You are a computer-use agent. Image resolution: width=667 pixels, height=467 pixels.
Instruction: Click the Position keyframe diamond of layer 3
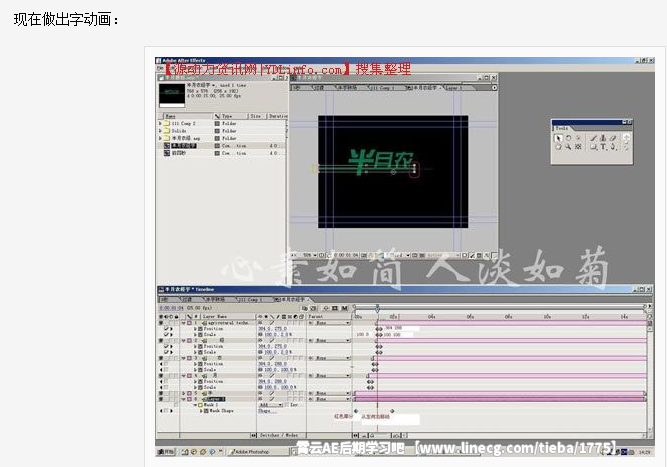375,364
